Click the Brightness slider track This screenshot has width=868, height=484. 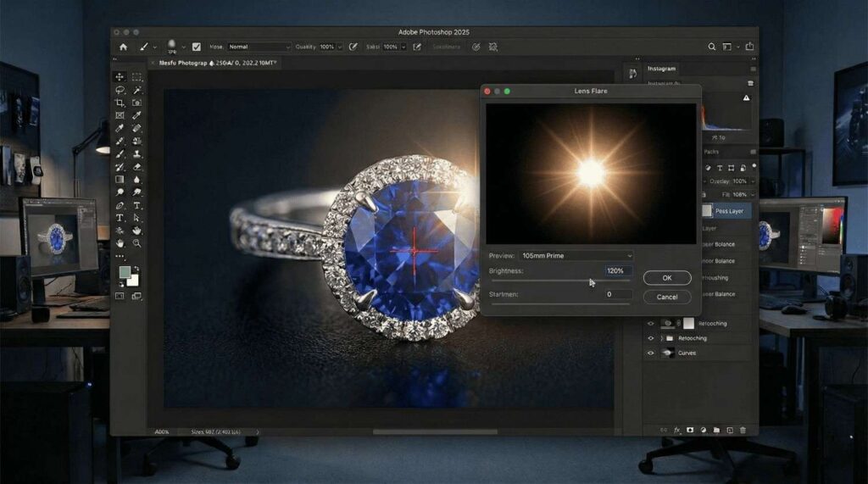561,281
